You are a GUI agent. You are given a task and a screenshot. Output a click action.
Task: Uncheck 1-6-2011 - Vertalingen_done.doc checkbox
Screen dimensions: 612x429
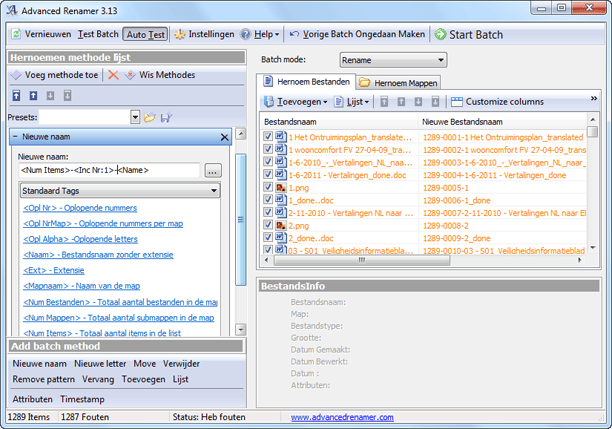tap(267, 174)
